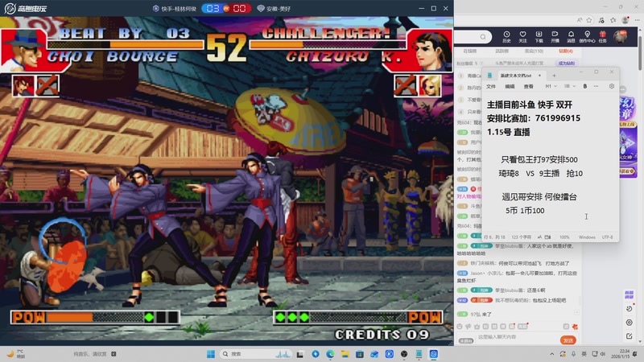Click the purple promotional banner on the right

coord(629,137)
